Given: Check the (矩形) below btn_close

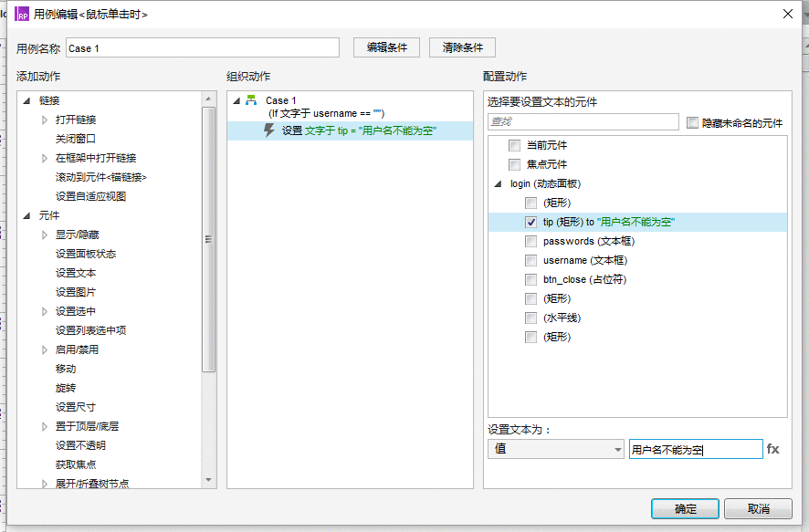Looking at the screenshot, I should pyautogui.click(x=531, y=298).
